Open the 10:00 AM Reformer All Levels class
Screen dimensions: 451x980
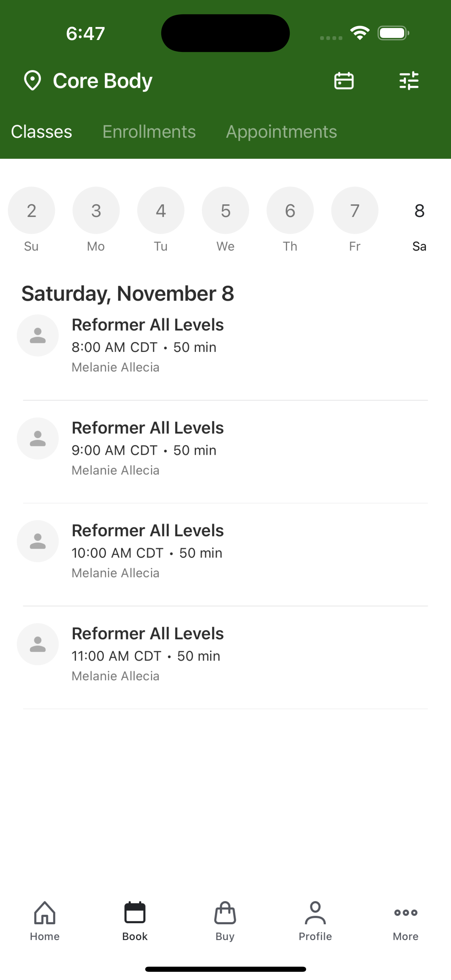click(225, 551)
